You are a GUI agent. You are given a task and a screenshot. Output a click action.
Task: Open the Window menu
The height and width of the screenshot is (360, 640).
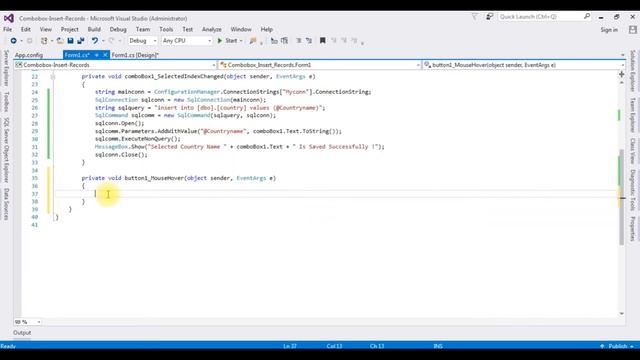click(x=241, y=29)
